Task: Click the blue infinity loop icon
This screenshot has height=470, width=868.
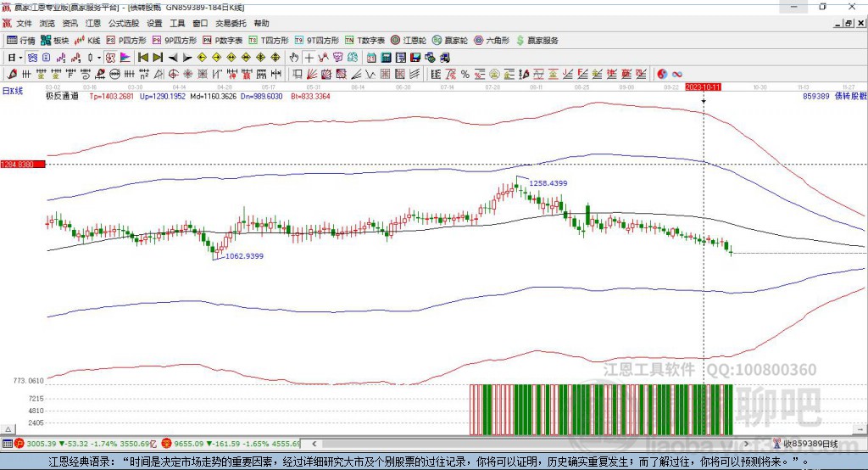Action: coord(677,75)
